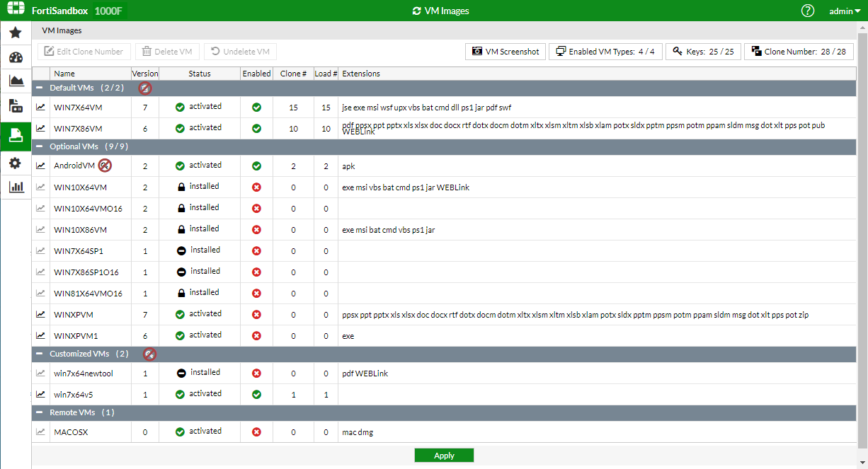Collapse the Default VMs group
Image resolution: width=868 pixels, height=469 pixels.
(40, 88)
